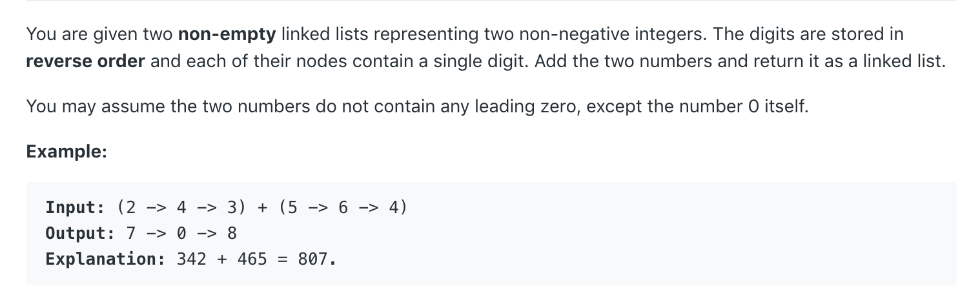
Task: Click the "Input:" label in code block
Action: coord(76,208)
